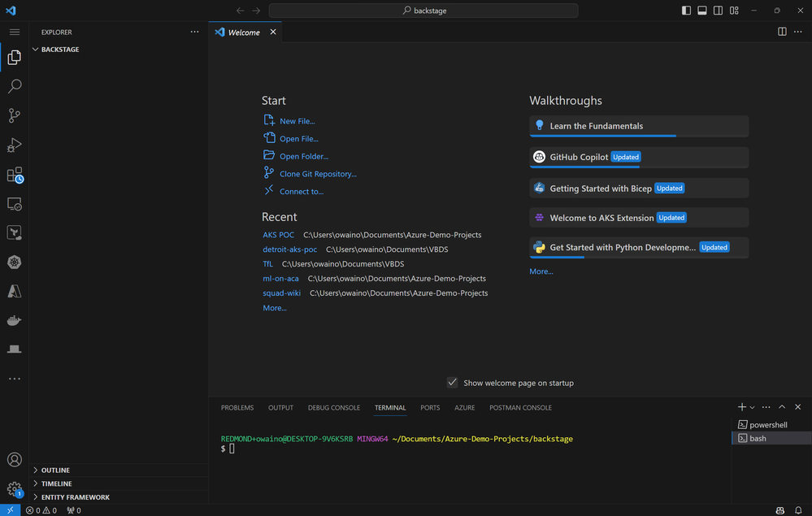Open the recent AKS POC project
Viewport: 812px width, 516px height.
click(278, 235)
